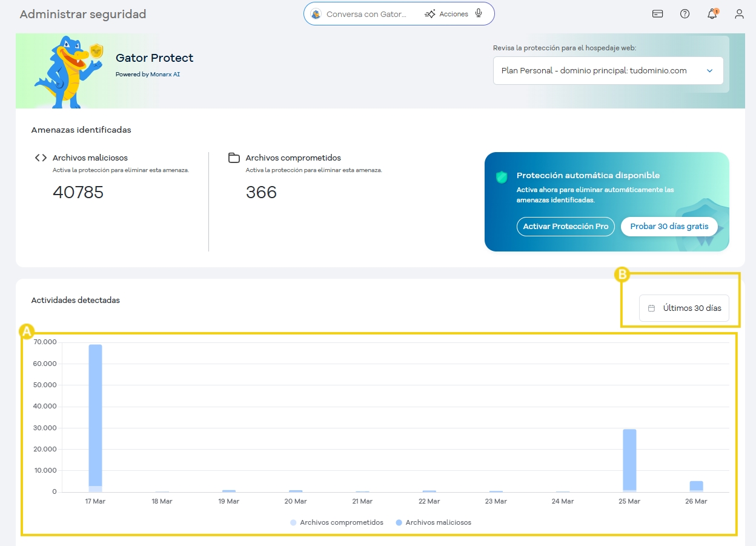This screenshot has height=546, width=756.
Task: Open the Últimos 30 días date range selector
Action: (x=684, y=308)
